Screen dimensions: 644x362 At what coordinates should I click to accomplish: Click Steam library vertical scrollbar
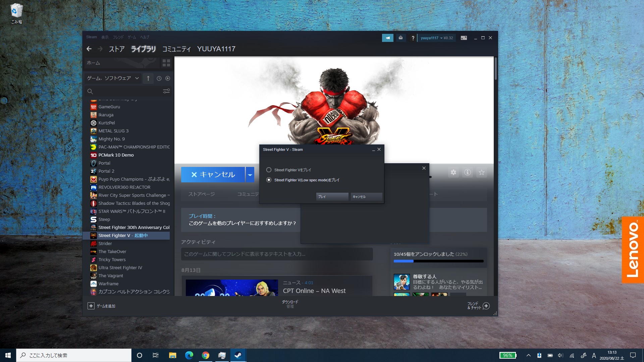coord(495,69)
